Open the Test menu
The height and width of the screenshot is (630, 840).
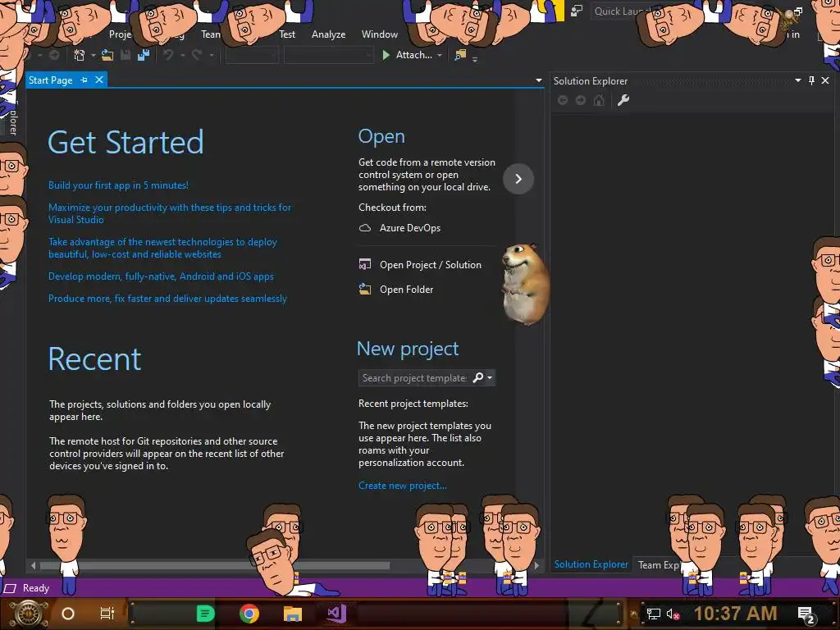click(286, 34)
